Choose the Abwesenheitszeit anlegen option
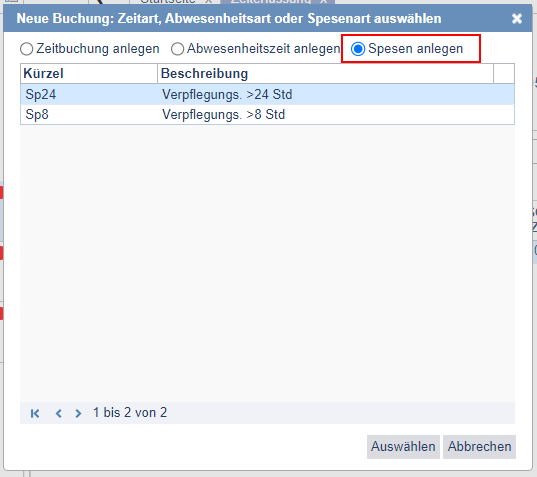537x477 pixels. (177, 49)
